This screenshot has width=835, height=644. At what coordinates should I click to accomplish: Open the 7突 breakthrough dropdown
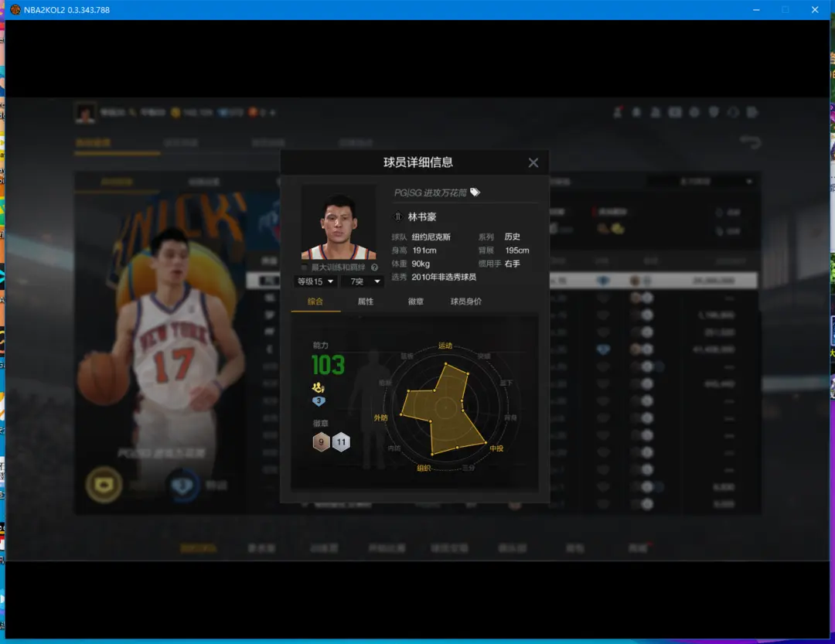[363, 281]
